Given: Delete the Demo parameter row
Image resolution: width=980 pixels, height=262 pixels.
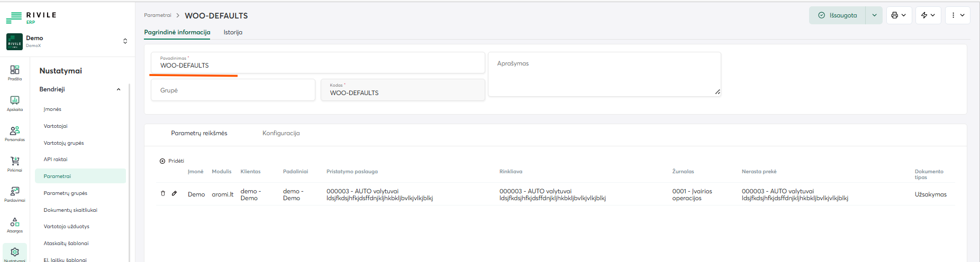Looking at the screenshot, I should pyautogui.click(x=163, y=193).
